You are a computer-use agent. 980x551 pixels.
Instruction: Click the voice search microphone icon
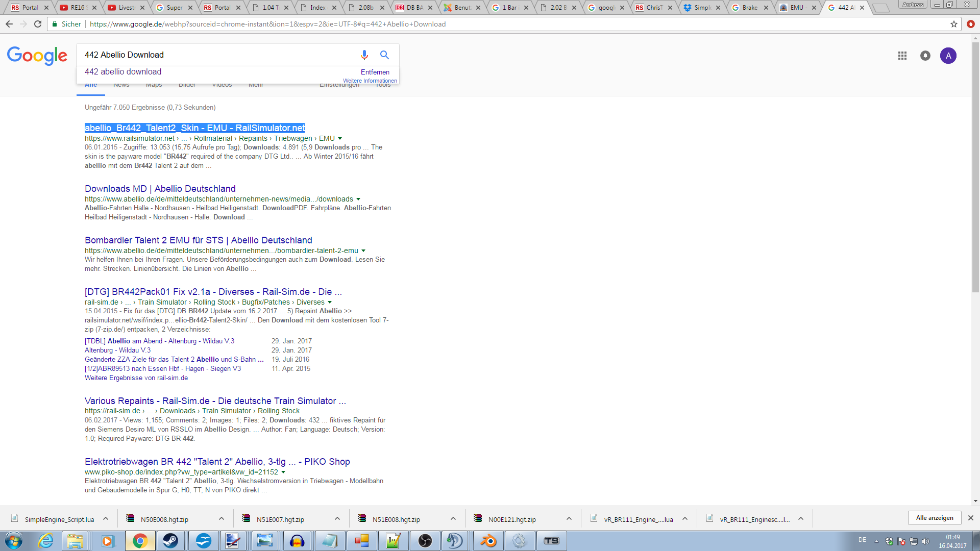pos(364,55)
